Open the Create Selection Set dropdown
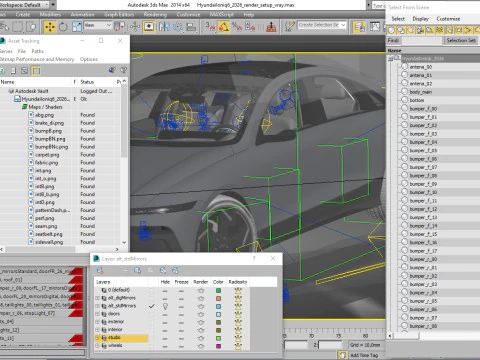Viewport: 480px width, 360px height. (322, 25)
